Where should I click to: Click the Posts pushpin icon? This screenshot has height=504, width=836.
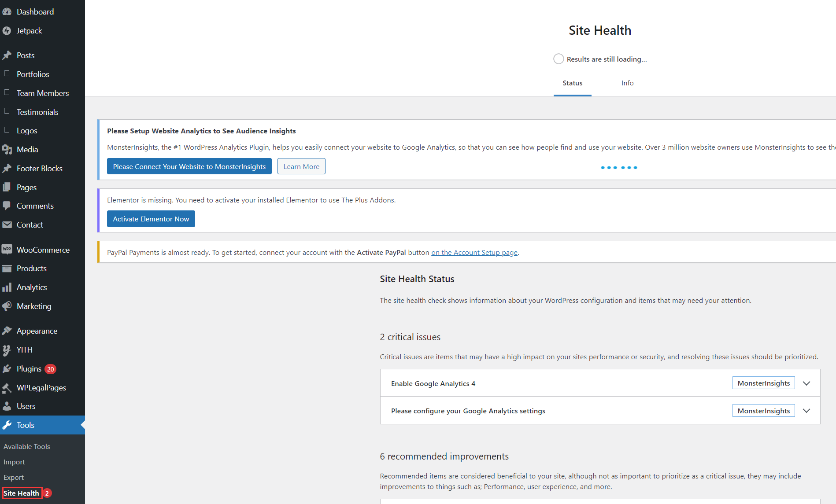point(7,55)
